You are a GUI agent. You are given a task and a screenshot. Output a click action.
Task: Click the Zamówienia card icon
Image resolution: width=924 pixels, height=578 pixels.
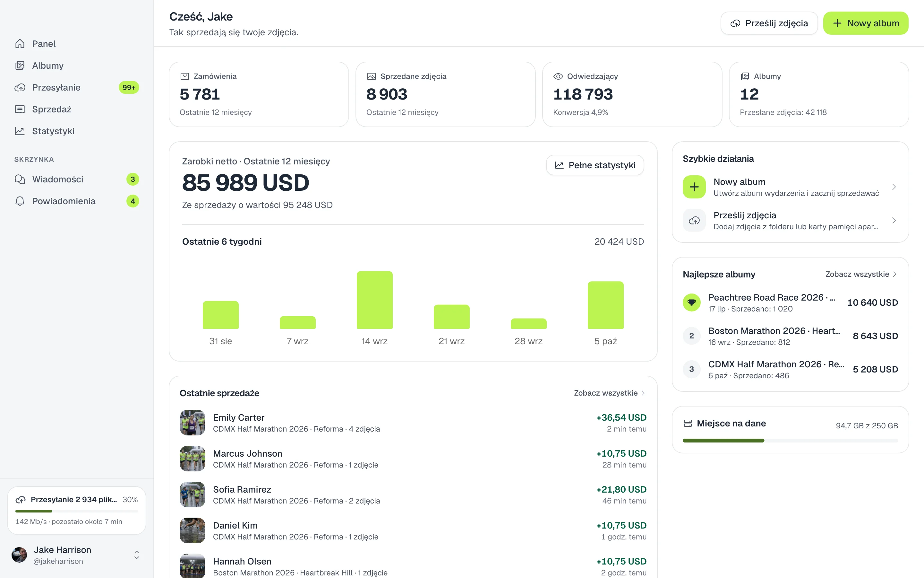tap(184, 76)
